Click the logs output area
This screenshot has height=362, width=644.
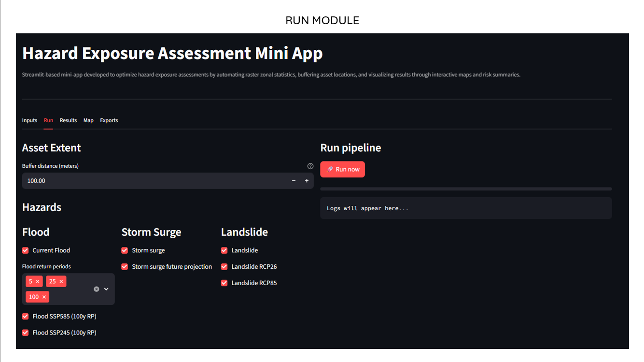click(x=465, y=208)
